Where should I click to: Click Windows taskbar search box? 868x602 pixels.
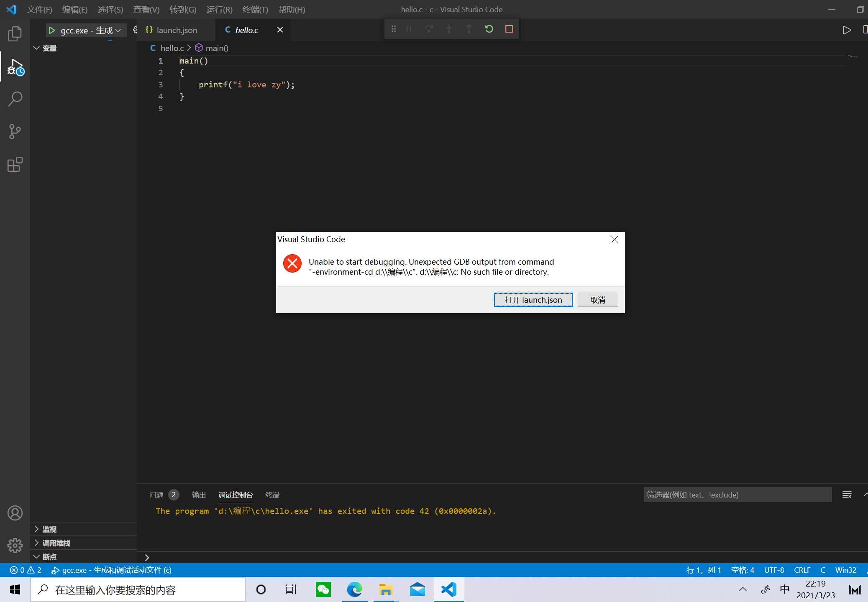coord(138,590)
